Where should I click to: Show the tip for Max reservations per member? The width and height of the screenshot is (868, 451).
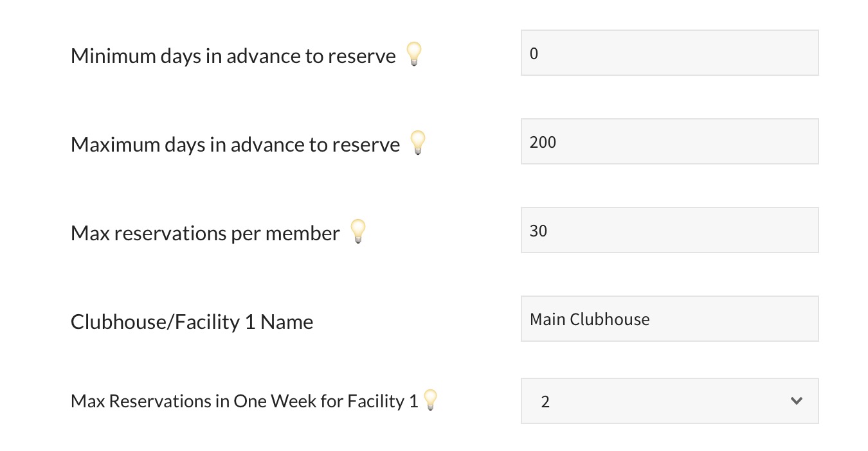click(x=357, y=231)
